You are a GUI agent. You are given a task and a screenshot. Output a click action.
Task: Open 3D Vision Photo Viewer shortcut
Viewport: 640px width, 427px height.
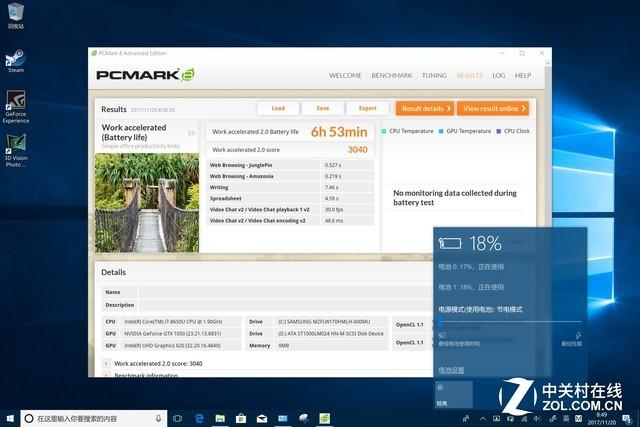[16, 149]
